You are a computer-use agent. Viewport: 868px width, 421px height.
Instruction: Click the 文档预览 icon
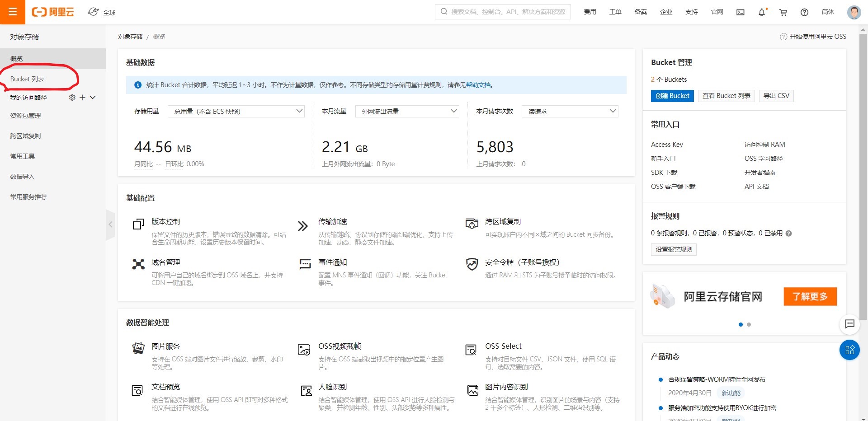[137, 390]
